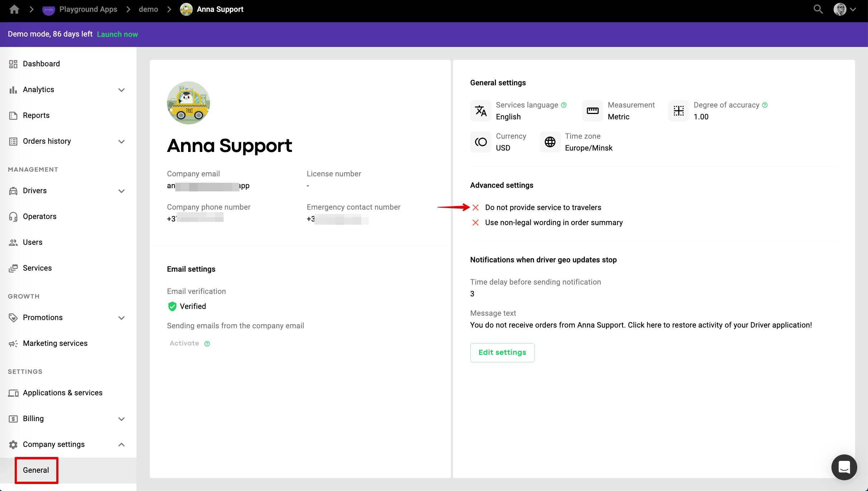The image size is (868, 491).
Task: Click the Currency icon
Action: tap(481, 142)
